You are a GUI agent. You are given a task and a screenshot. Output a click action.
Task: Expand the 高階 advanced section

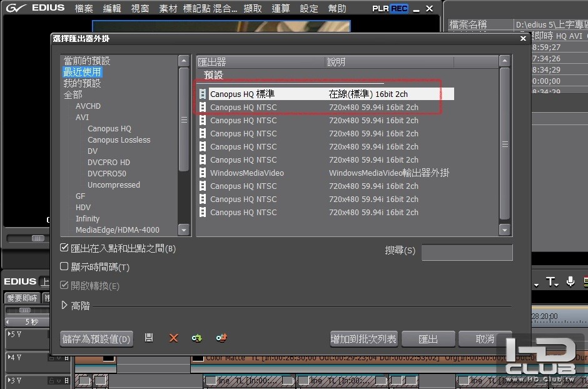tap(64, 305)
